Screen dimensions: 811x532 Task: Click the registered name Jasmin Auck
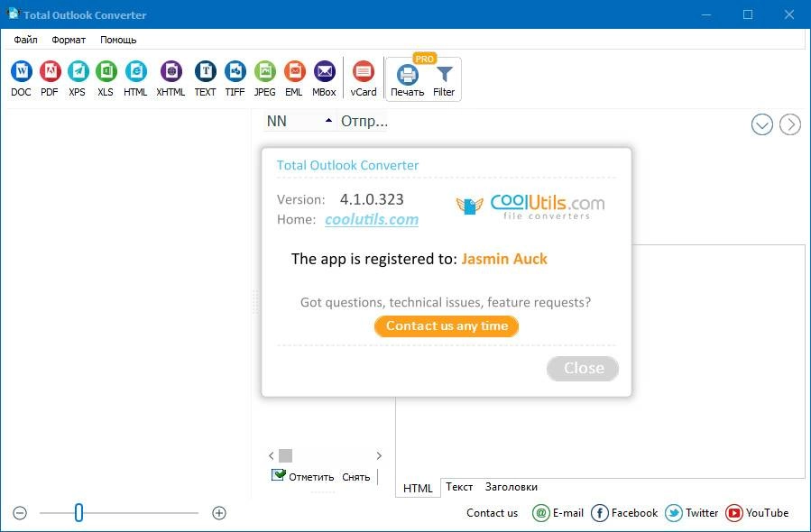[x=504, y=259]
